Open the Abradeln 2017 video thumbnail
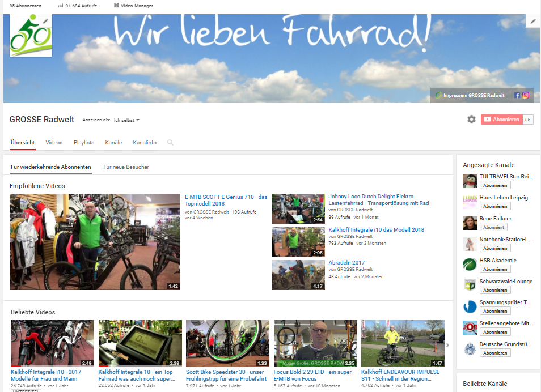The height and width of the screenshot is (392, 541). pos(298,275)
